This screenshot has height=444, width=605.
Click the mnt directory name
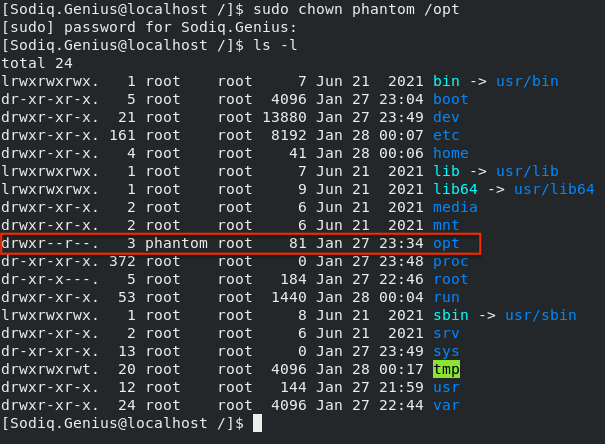pos(445,225)
